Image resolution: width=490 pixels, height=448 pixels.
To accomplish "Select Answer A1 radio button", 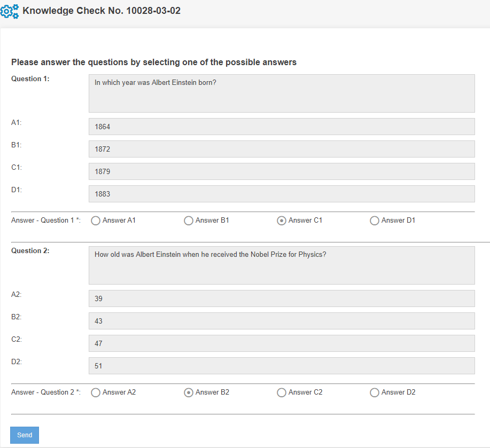I will [x=96, y=221].
